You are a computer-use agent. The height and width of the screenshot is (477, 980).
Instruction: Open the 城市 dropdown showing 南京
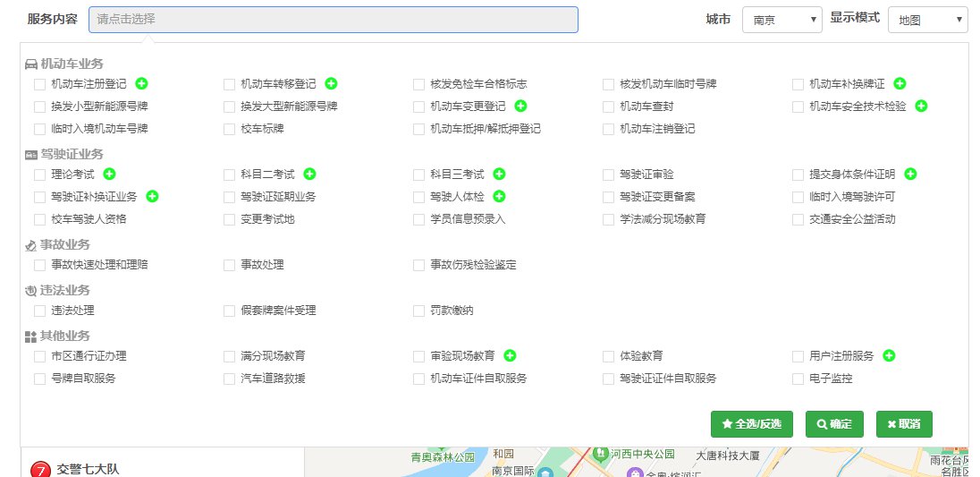(781, 20)
